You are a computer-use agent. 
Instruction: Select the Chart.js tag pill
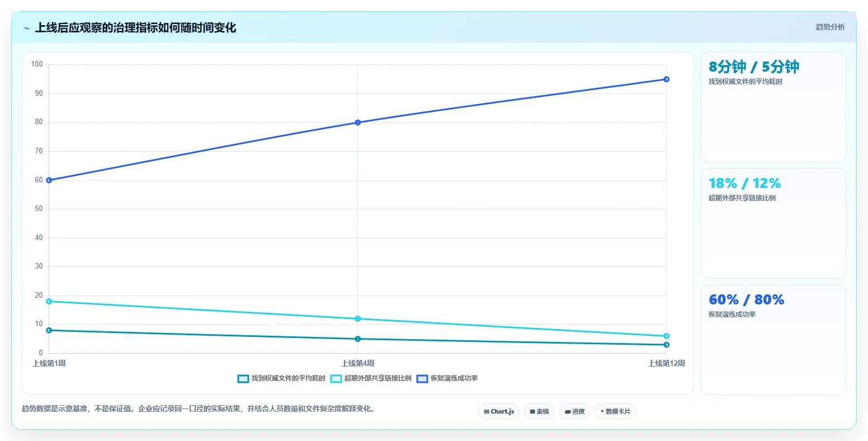[x=499, y=411]
